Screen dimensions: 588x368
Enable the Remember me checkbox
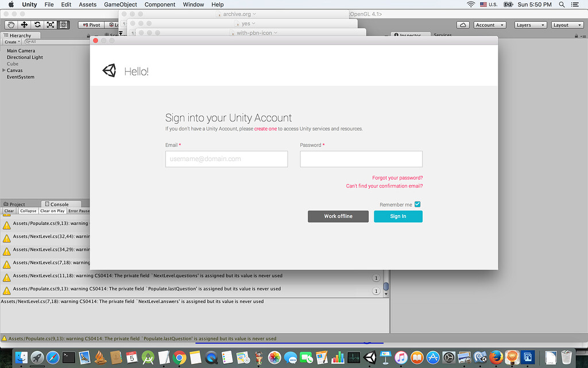417,204
